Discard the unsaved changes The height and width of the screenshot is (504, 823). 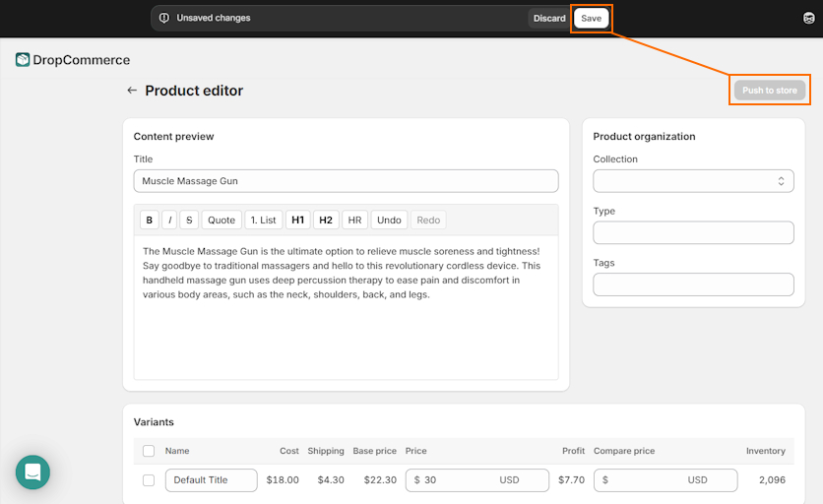tap(549, 18)
